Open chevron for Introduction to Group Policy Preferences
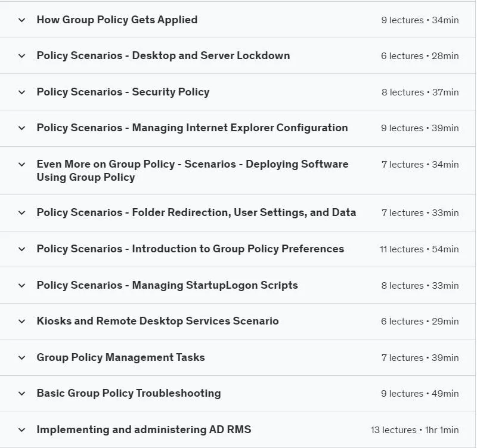The width and height of the screenshot is (477, 448). [x=21, y=249]
